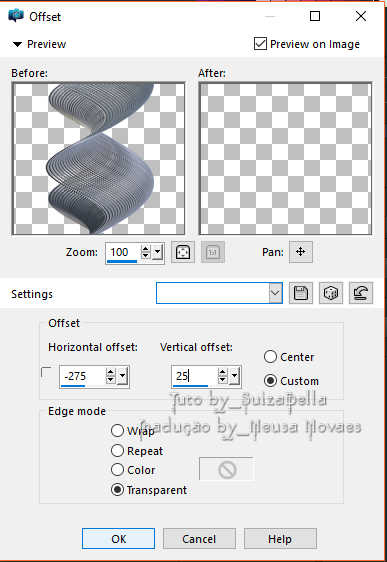Open the Settings presets dropdown

point(275,293)
